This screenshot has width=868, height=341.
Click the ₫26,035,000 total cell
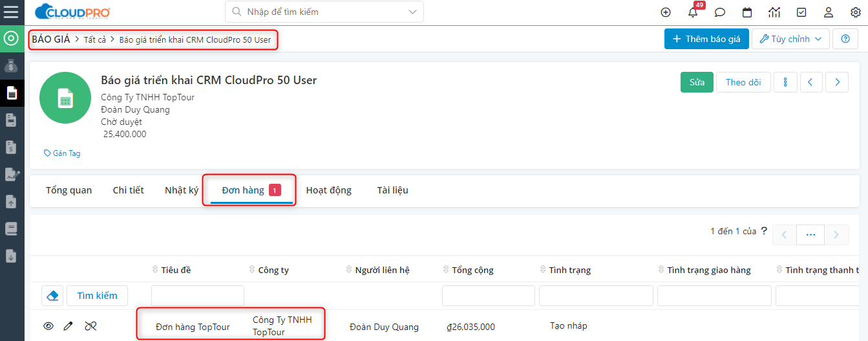(471, 327)
